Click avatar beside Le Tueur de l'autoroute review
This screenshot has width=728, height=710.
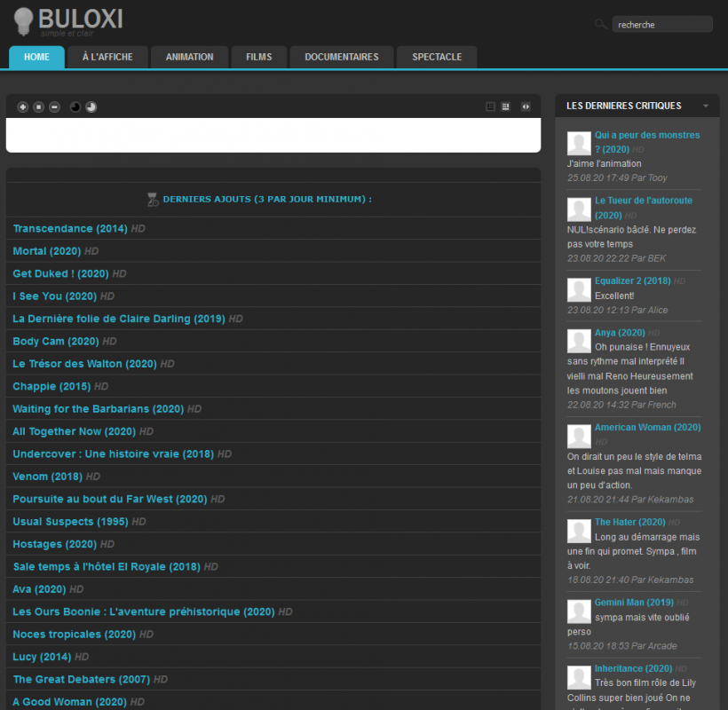(579, 209)
